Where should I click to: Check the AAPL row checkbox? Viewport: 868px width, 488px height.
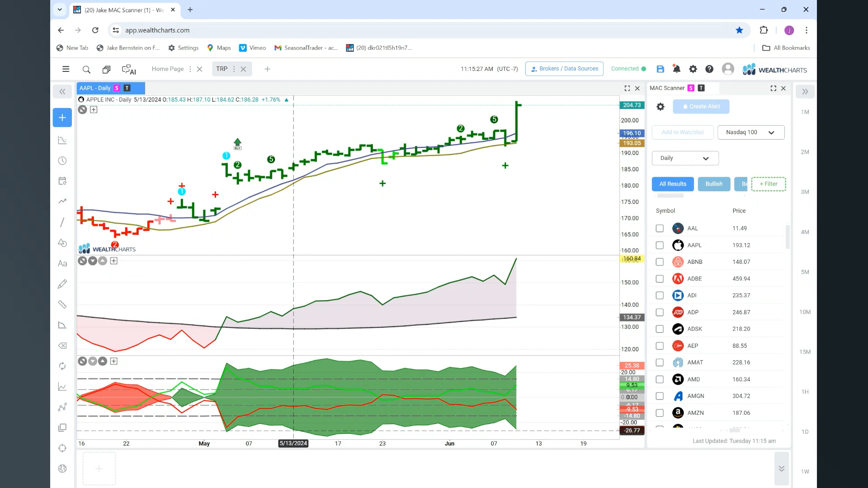660,245
